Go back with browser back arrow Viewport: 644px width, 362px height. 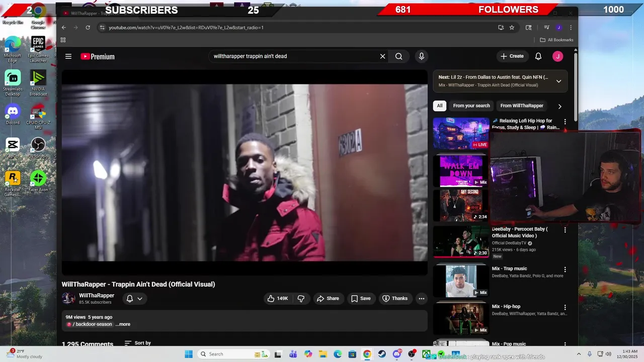(x=63, y=28)
